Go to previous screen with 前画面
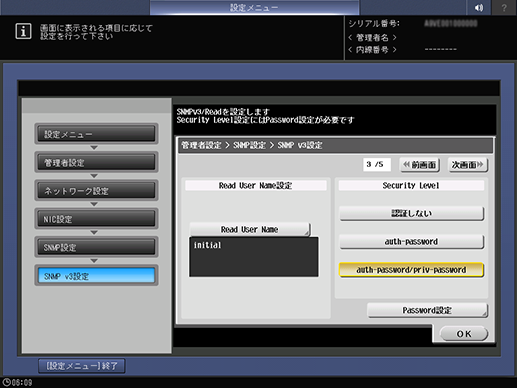Image resolution: width=517 pixels, height=388 pixels. pyautogui.click(x=420, y=165)
